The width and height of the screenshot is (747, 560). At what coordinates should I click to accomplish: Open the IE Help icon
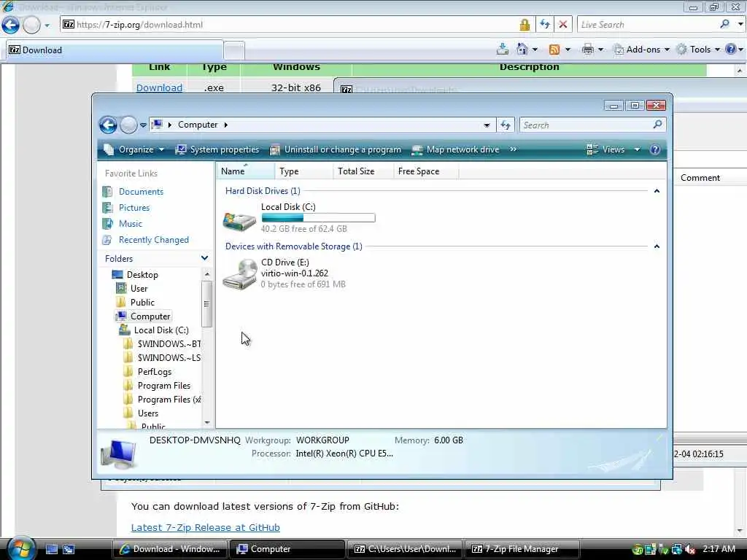tap(730, 49)
